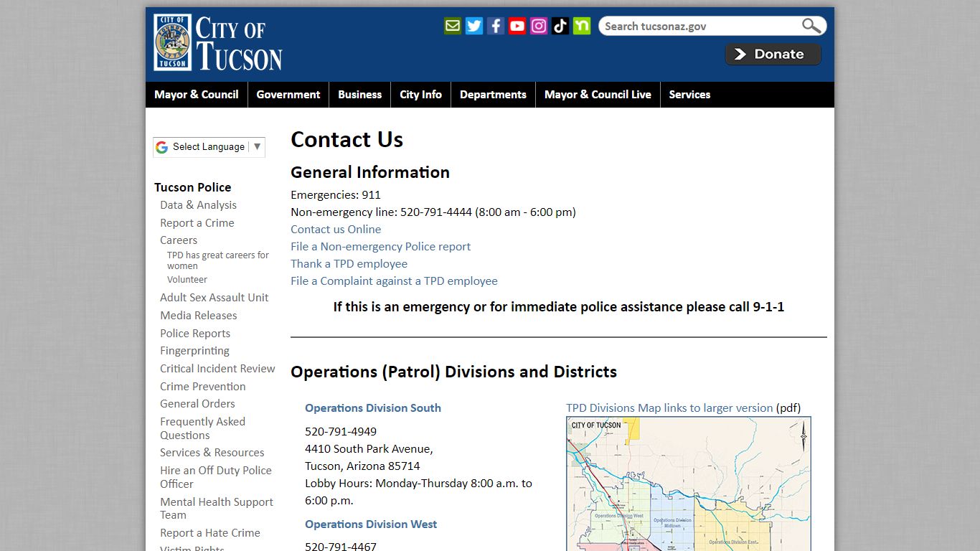Open Careers sidebar link
Viewport: 980px width, 551px height.
click(x=179, y=240)
